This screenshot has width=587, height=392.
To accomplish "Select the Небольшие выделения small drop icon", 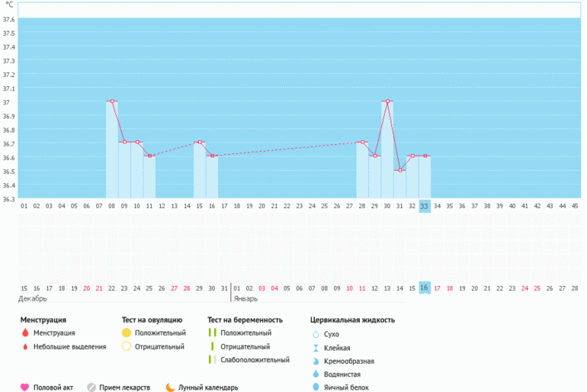I will click(x=24, y=347).
